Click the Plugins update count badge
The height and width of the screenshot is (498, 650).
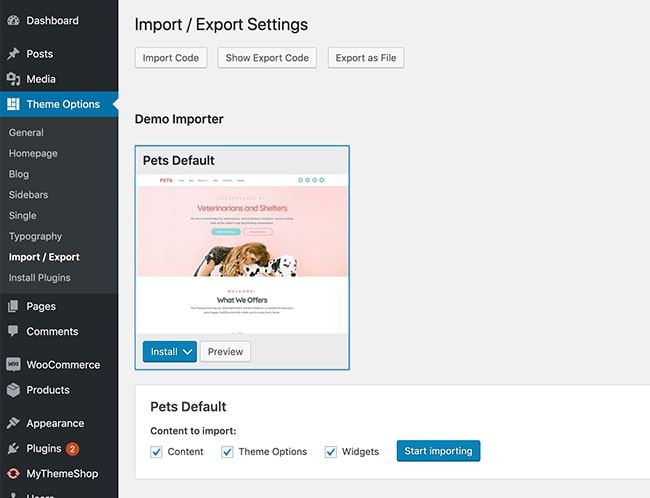click(x=73, y=449)
